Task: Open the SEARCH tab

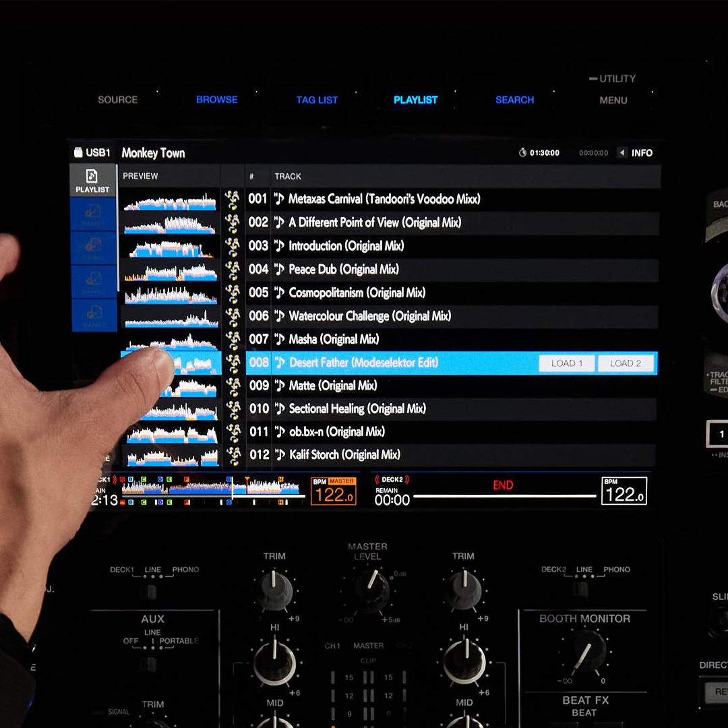Action: click(x=514, y=100)
